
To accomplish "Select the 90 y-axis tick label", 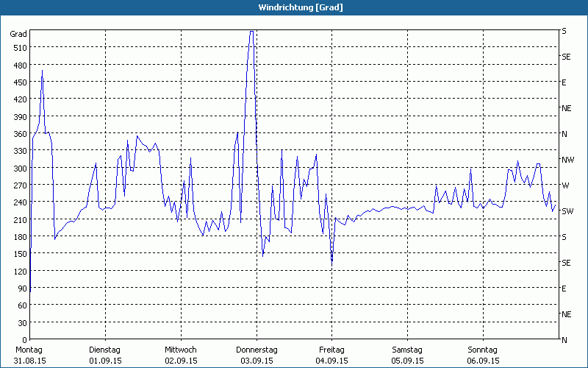I will tap(22, 289).
